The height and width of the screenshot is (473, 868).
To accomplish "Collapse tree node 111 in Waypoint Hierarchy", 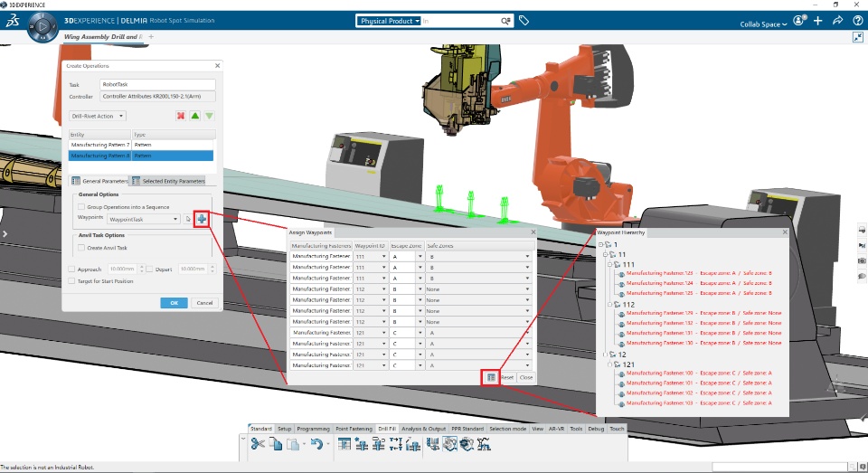I will (610, 265).
